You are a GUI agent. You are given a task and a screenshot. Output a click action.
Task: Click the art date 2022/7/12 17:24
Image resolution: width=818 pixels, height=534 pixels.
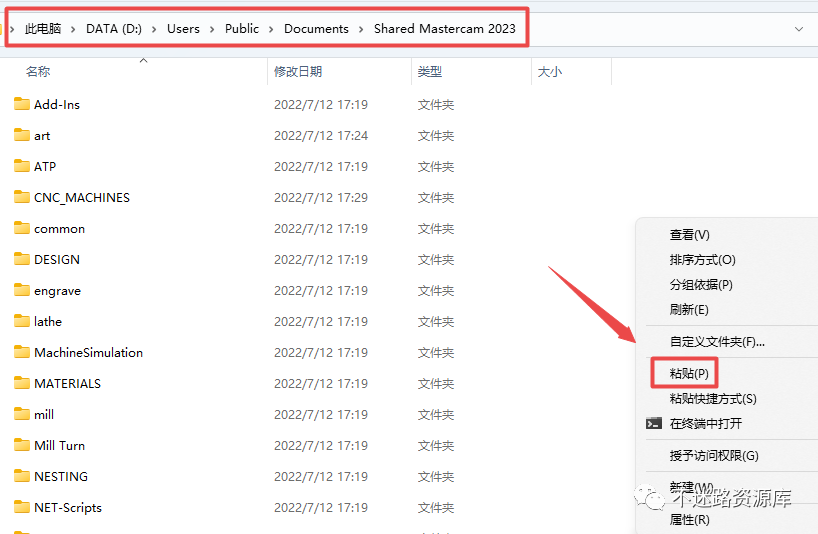pyautogui.click(x=321, y=136)
